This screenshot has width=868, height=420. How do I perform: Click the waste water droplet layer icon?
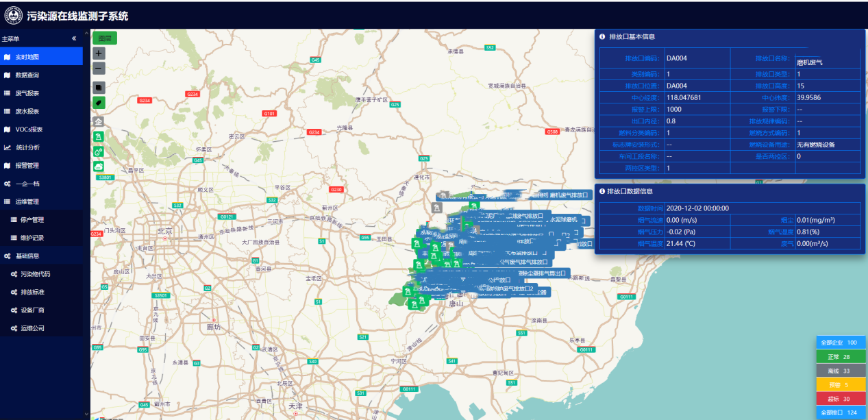[x=99, y=151]
